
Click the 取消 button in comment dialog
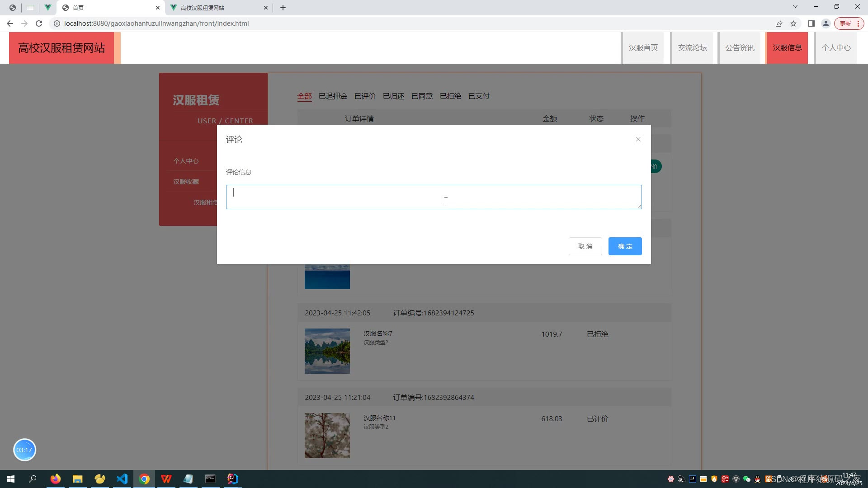tap(585, 246)
